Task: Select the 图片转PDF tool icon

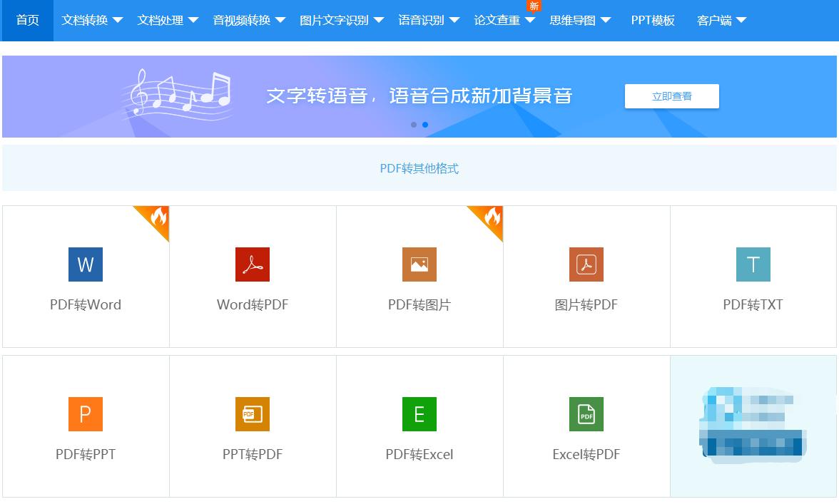Action: coord(586,264)
